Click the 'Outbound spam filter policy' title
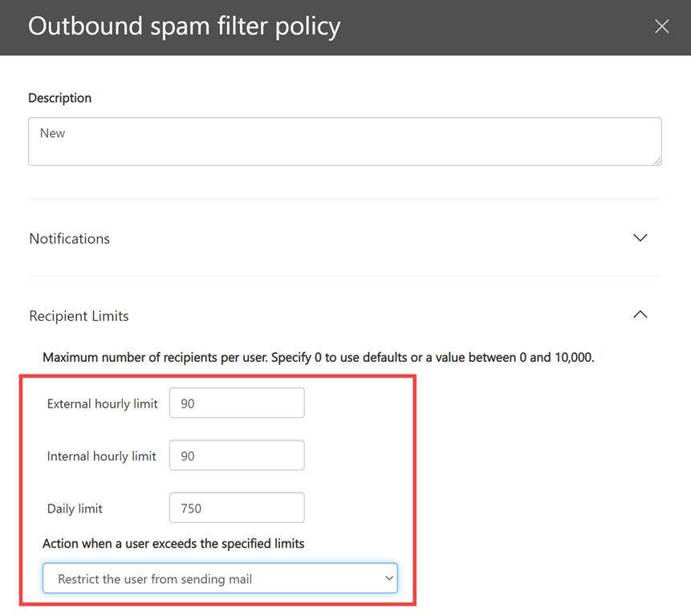 185,26
